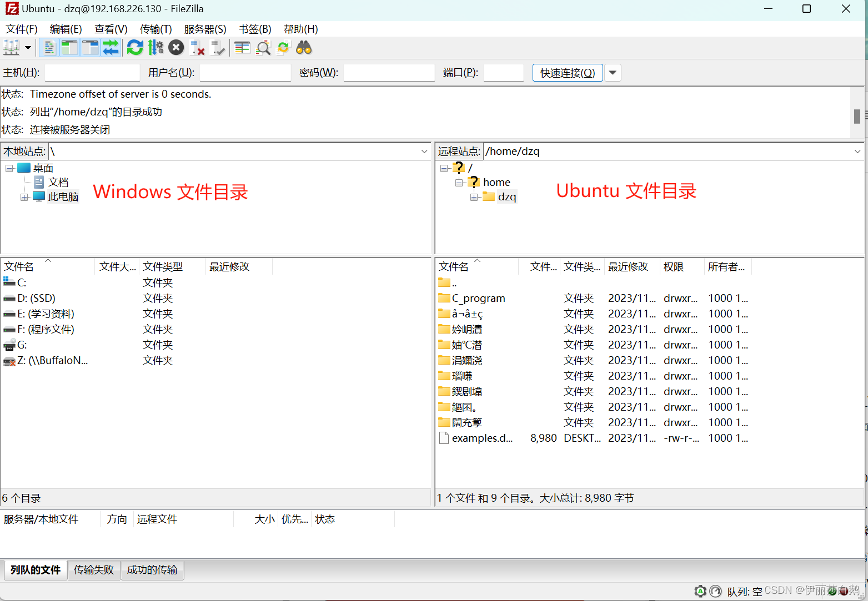Select the dzq folder in remote tree
Screen dimensions: 868x601
[x=506, y=196]
